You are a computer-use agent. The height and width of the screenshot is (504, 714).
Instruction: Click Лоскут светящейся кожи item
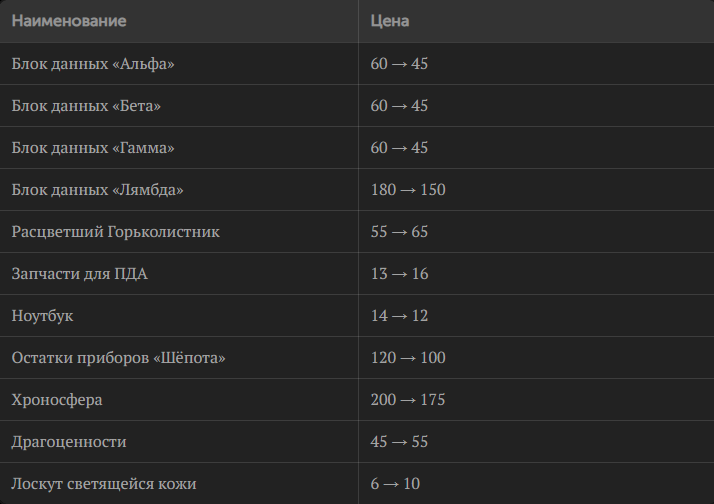[104, 484]
